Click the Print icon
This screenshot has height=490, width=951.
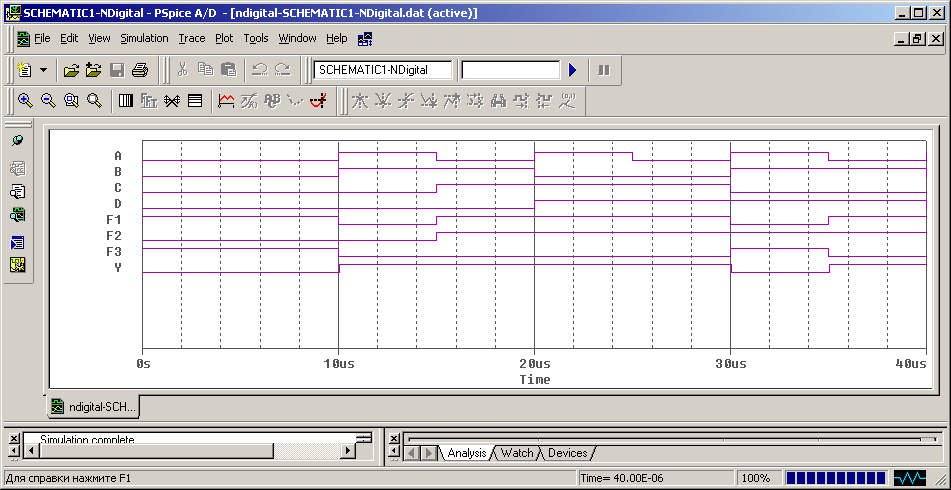(x=140, y=70)
